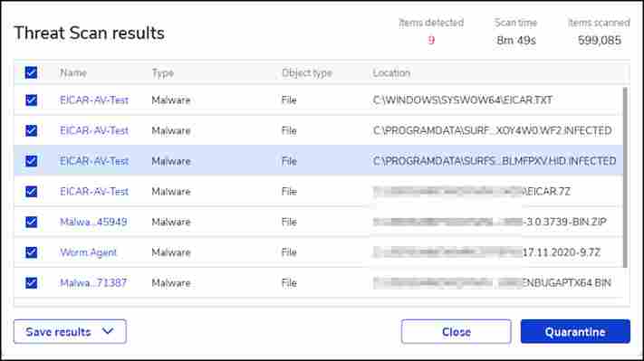Toggle the select-all checkbox in header
Image resolution: width=644 pixels, height=361 pixels.
(x=31, y=72)
